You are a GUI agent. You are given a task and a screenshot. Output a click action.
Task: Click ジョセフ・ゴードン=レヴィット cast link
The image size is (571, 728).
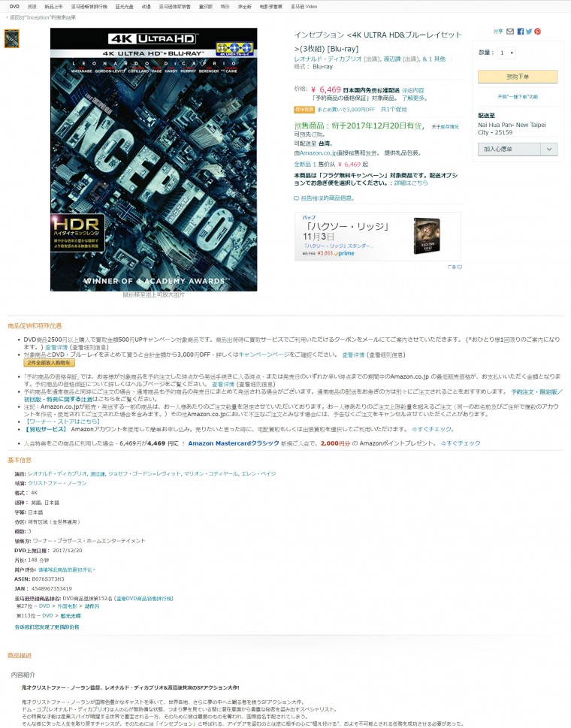click(x=144, y=473)
